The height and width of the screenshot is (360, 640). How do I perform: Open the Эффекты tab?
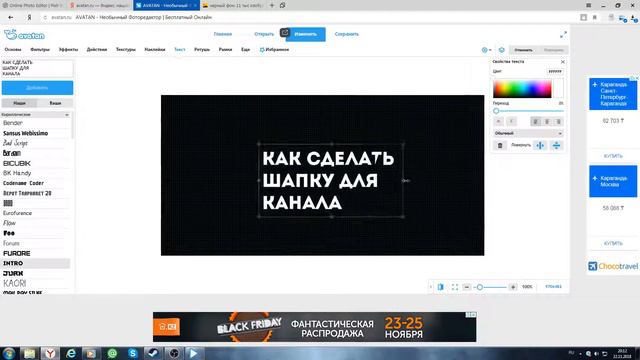click(68, 49)
